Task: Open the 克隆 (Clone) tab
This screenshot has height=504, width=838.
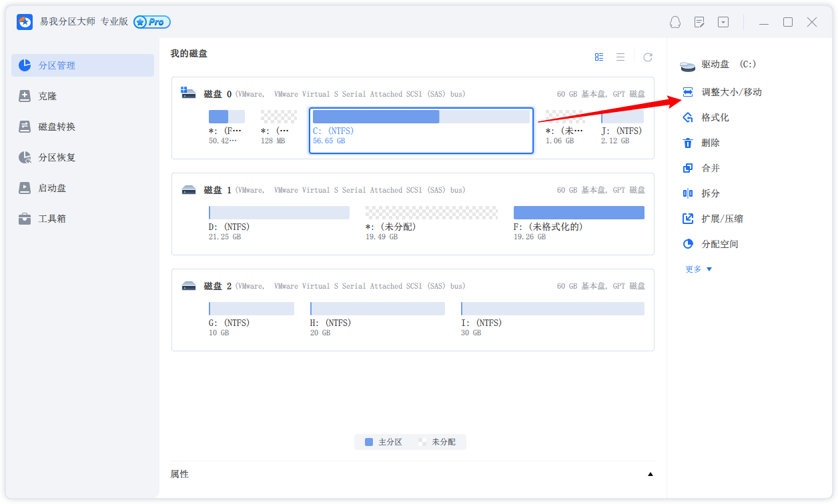Action: point(47,96)
